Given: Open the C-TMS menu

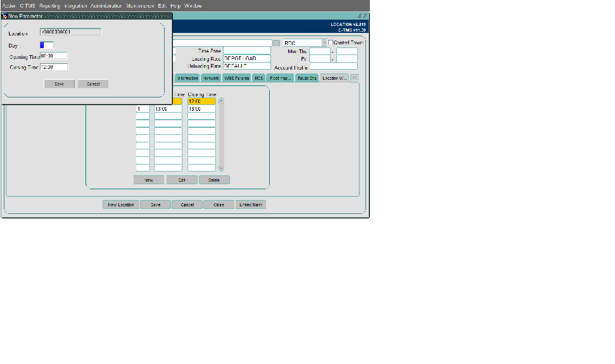Looking at the screenshot, I should coord(27,6).
